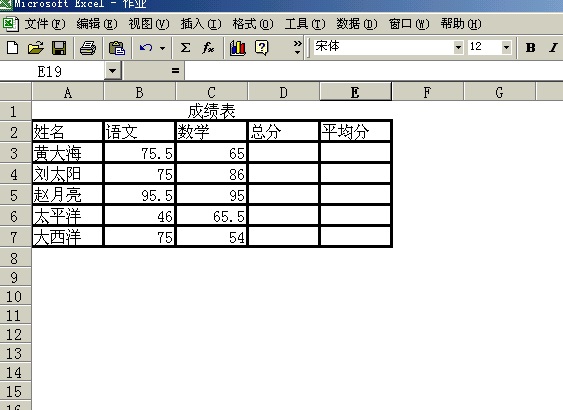Expand the font name dropdown

[458, 47]
